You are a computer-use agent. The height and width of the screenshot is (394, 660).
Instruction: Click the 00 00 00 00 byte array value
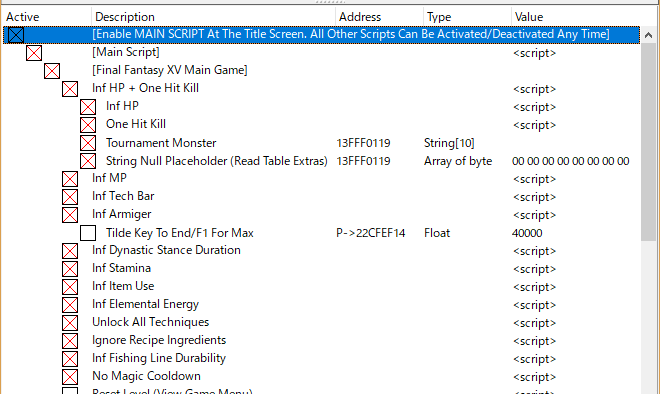pyautogui.click(x=571, y=161)
